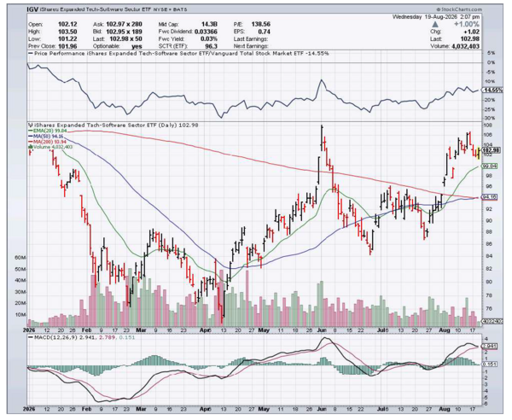The height and width of the screenshot is (420, 512).
Task: Click the 0.151 histogram value tag on right axis
Action: [490, 365]
